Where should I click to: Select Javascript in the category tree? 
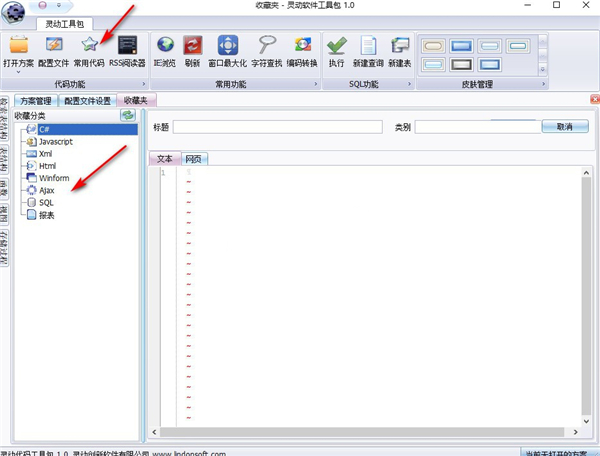click(55, 142)
